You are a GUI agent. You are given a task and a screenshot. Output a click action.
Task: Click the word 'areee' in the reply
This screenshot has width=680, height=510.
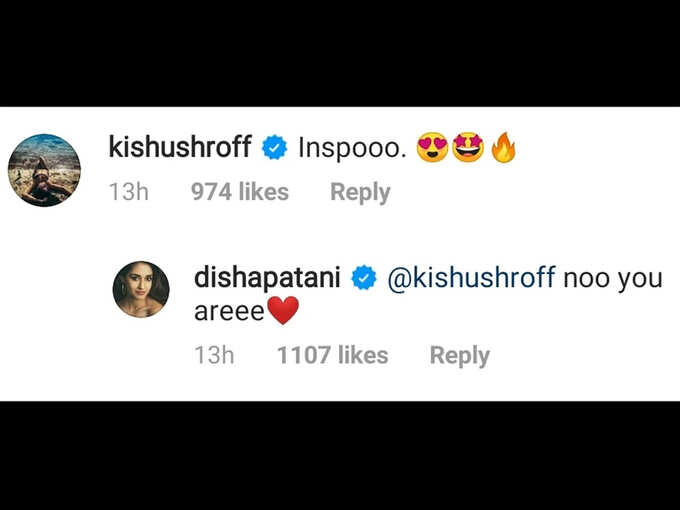(229, 312)
